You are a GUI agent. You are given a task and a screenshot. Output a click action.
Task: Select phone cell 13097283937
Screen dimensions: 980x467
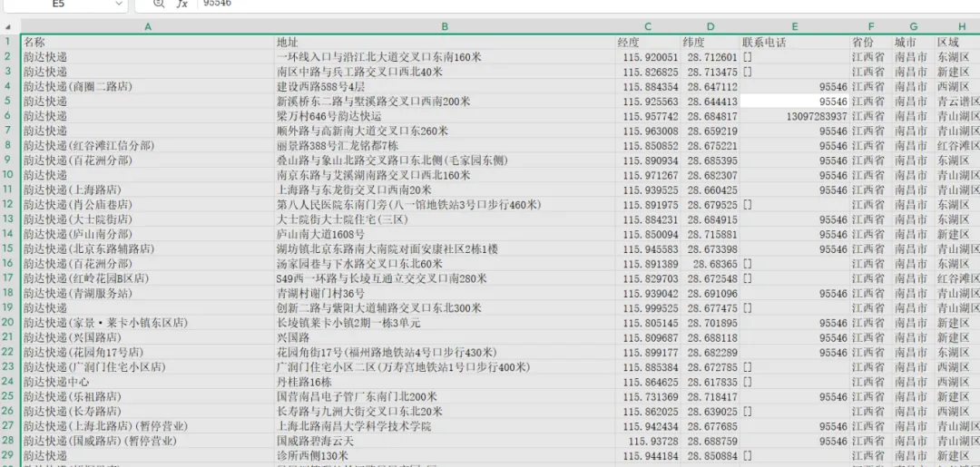(x=794, y=116)
